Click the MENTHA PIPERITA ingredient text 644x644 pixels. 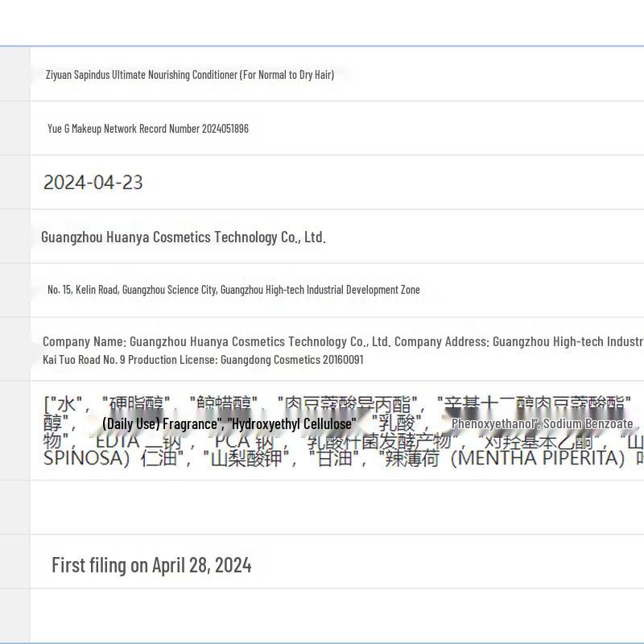click(537, 458)
